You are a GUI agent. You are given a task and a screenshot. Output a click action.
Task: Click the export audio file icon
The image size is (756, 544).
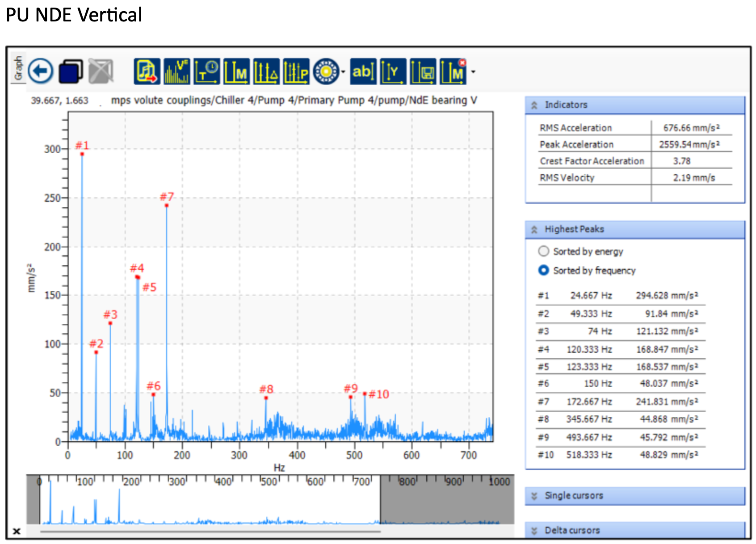[147, 71]
